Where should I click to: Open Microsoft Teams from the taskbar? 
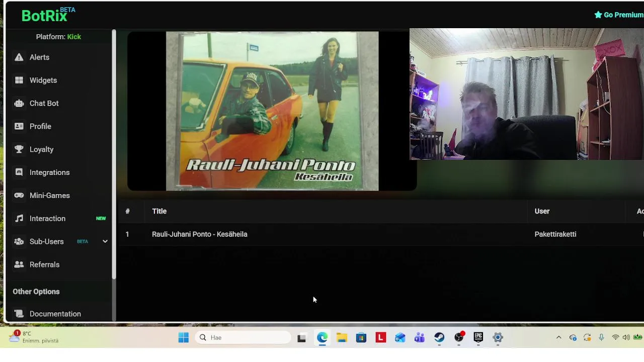(420, 338)
